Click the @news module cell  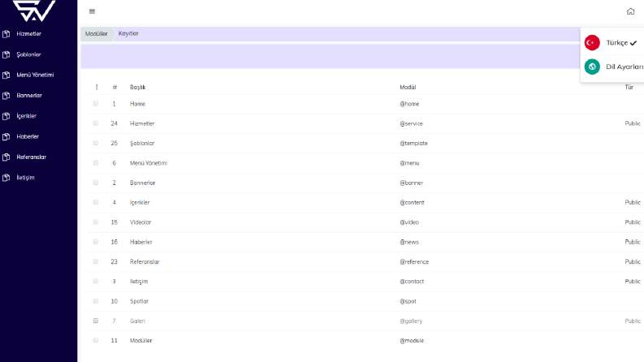tap(409, 242)
